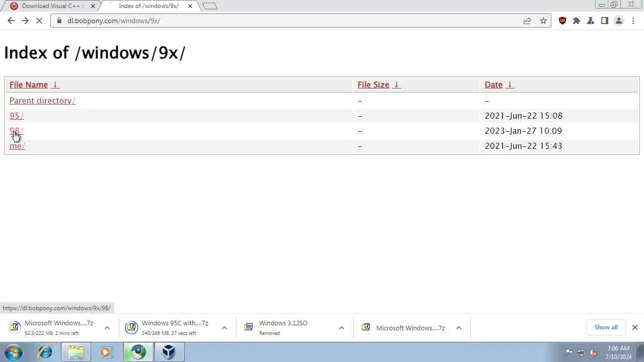The image size is (644, 362).
Task: Go back to the previous page
Action: 11,21
